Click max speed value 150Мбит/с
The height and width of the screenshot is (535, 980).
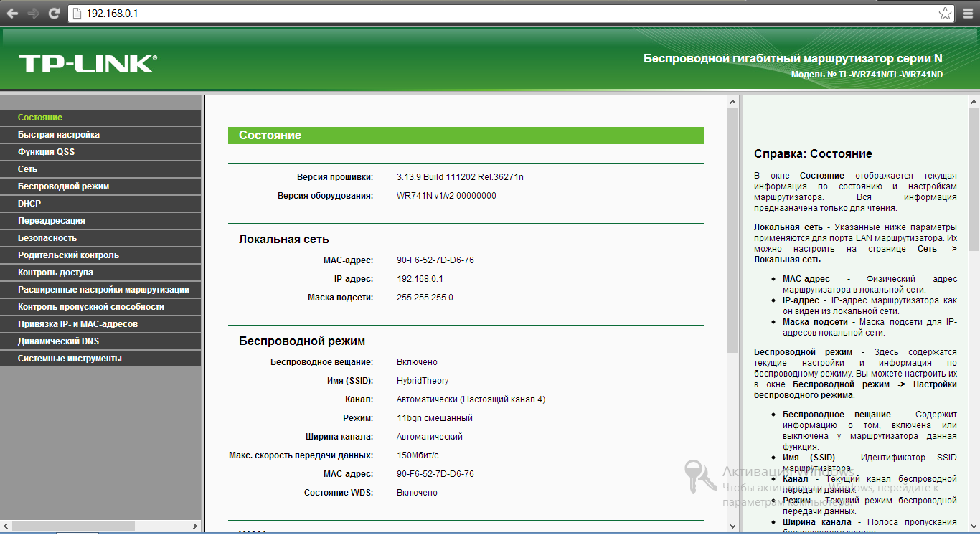[418, 455]
